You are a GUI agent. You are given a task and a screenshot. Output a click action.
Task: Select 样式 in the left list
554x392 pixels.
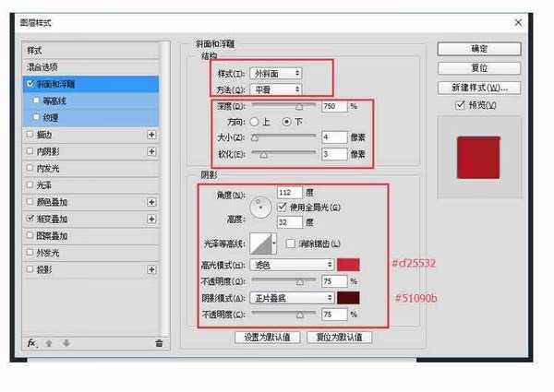[x=90, y=51]
